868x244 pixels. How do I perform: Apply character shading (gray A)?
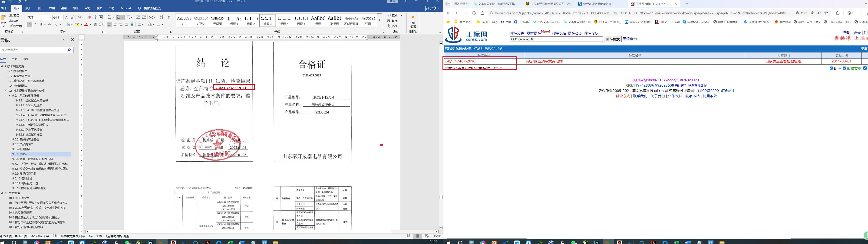click(95, 25)
